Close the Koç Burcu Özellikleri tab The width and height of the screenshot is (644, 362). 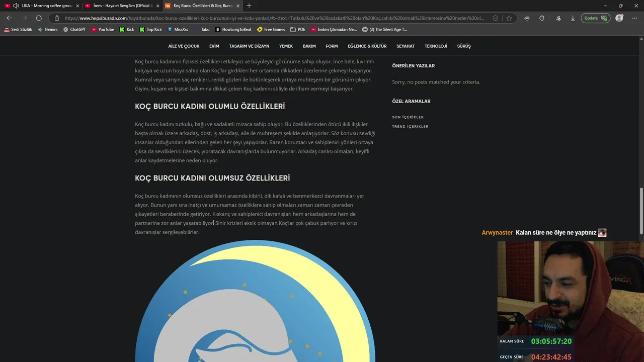238,6
